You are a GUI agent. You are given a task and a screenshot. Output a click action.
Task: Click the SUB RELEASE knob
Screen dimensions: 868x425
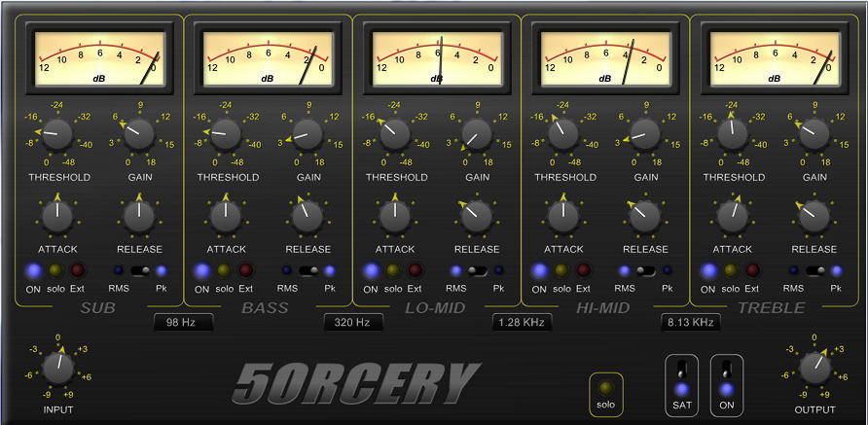click(x=139, y=216)
